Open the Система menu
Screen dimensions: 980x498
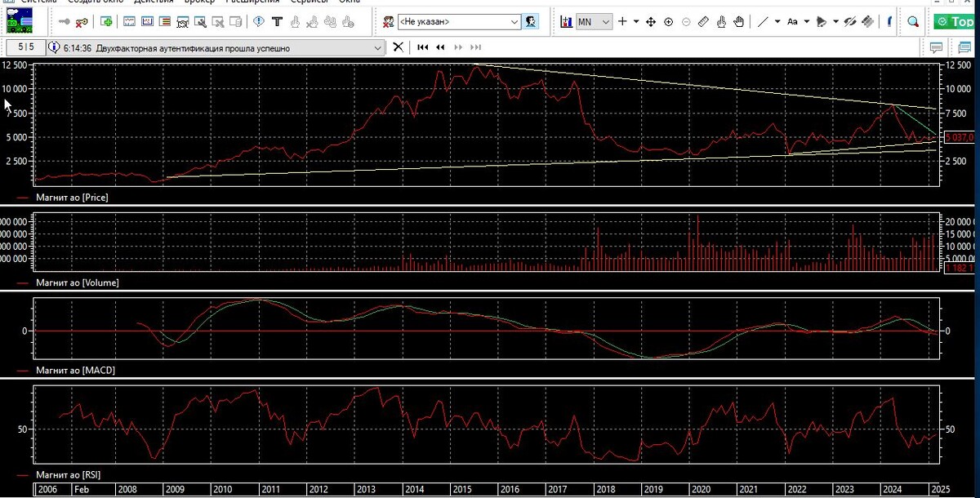point(38,2)
